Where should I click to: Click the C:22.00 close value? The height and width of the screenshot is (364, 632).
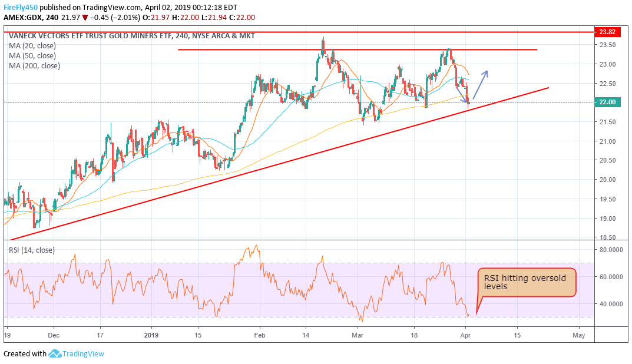pyautogui.click(x=242, y=18)
